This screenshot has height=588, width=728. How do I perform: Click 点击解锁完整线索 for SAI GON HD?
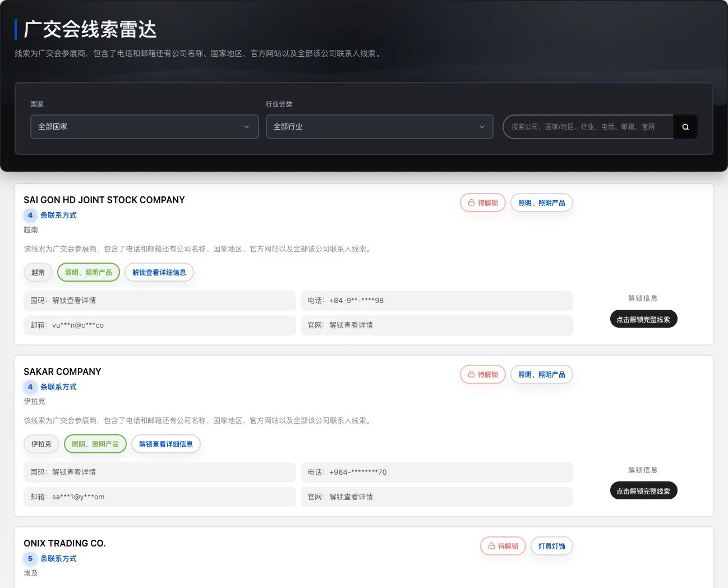tap(643, 319)
